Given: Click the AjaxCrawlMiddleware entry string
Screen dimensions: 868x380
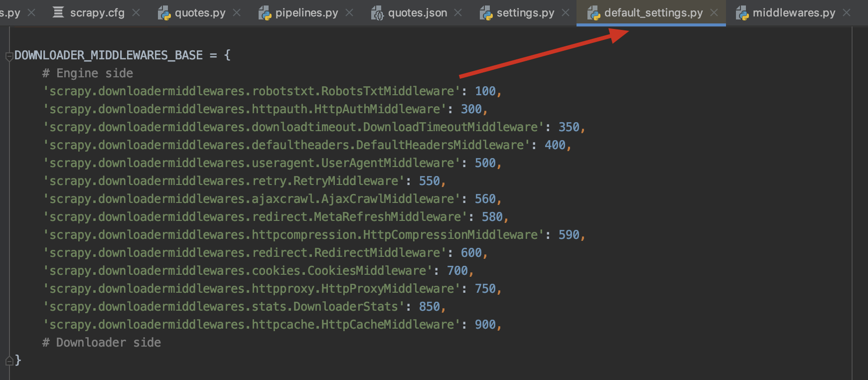Looking at the screenshot, I should pos(252,199).
